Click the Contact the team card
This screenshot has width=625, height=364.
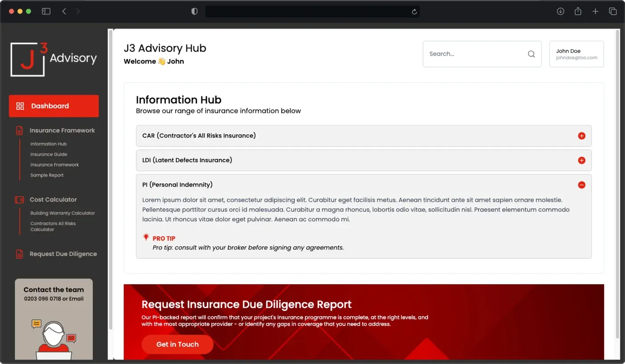pyautogui.click(x=54, y=319)
